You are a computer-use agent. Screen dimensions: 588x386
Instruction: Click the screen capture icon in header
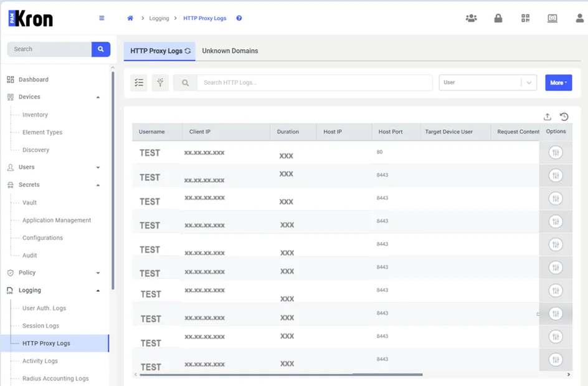click(552, 18)
